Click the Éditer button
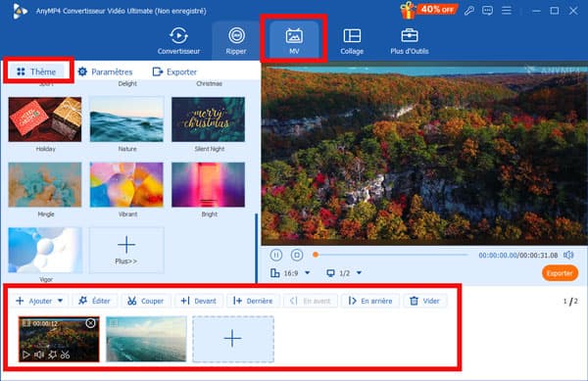The width and height of the screenshot is (588, 381). [x=94, y=301]
